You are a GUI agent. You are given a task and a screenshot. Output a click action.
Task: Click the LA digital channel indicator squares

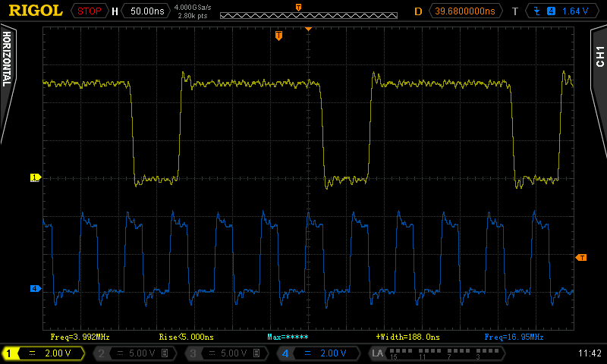coord(444,351)
